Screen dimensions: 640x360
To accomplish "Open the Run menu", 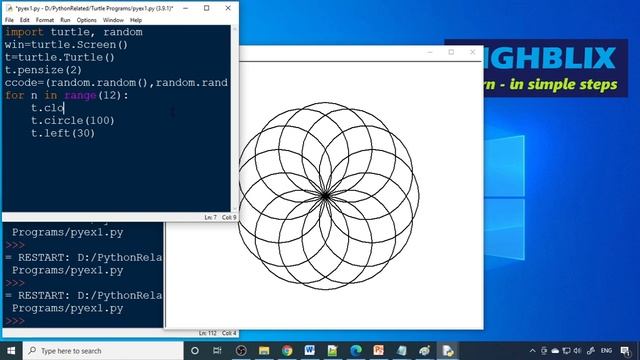I will pyautogui.click(x=65, y=20).
